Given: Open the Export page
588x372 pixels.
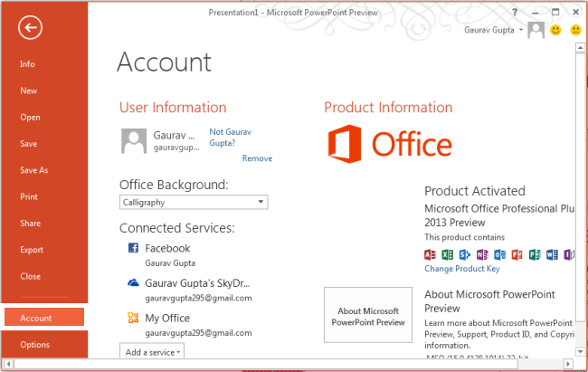Looking at the screenshot, I should coord(32,250).
